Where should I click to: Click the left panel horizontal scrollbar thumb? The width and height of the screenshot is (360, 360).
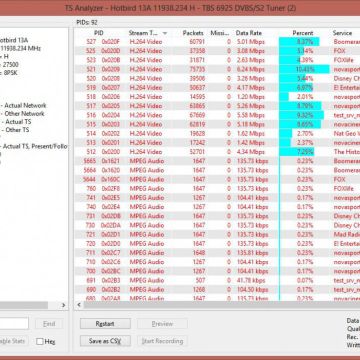coord(24,305)
